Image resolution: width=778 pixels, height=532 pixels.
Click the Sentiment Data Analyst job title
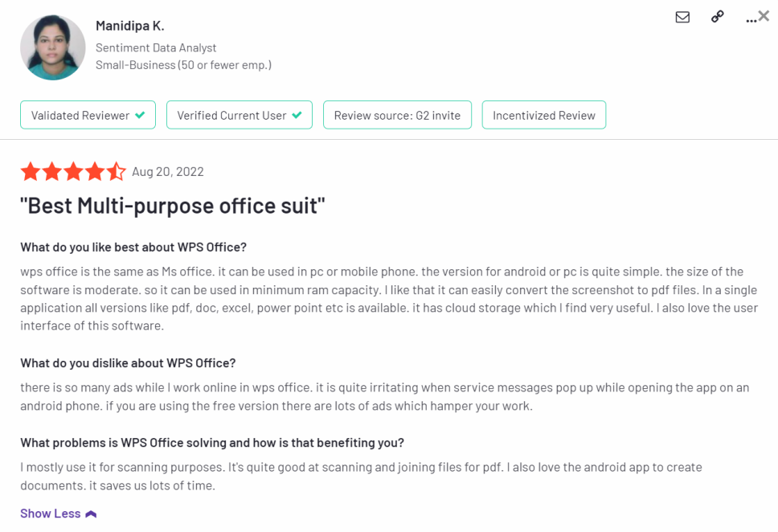click(156, 47)
